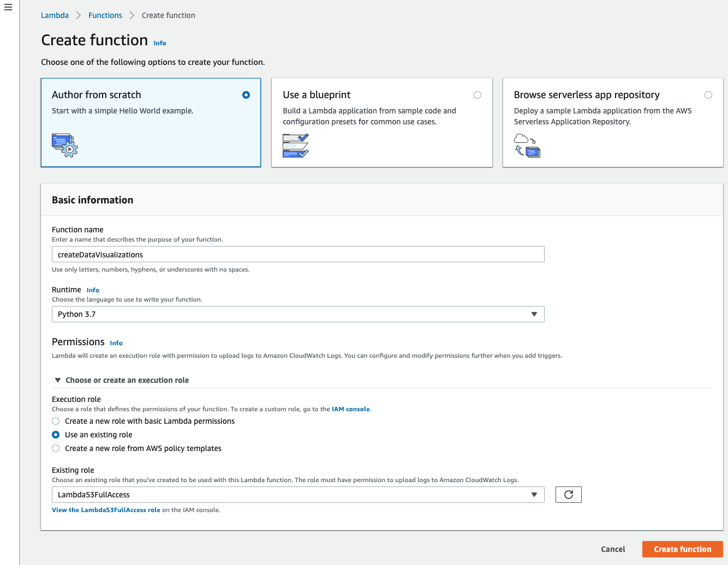The image size is (728, 565).
Task: Click the serverless app repository cloud icon
Action: click(527, 145)
